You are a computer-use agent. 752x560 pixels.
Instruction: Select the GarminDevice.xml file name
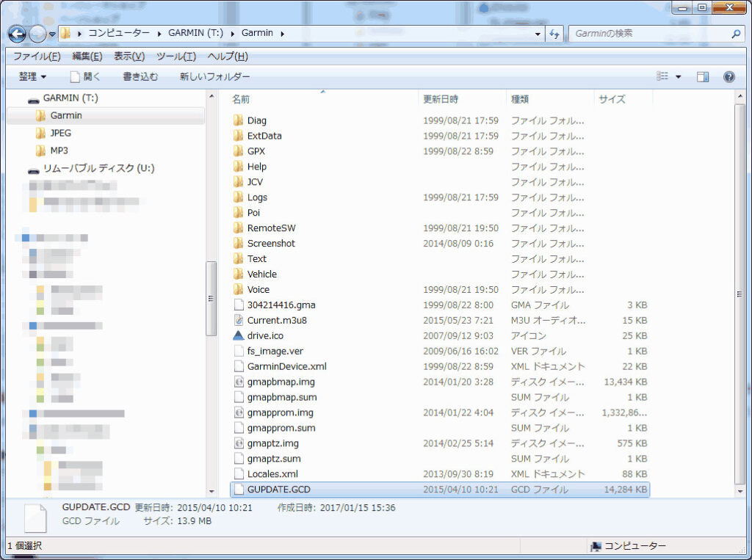(x=287, y=366)
